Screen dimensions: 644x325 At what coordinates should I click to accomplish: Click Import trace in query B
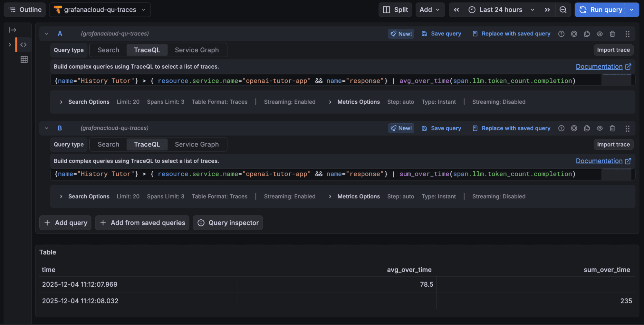pos(613,145)
